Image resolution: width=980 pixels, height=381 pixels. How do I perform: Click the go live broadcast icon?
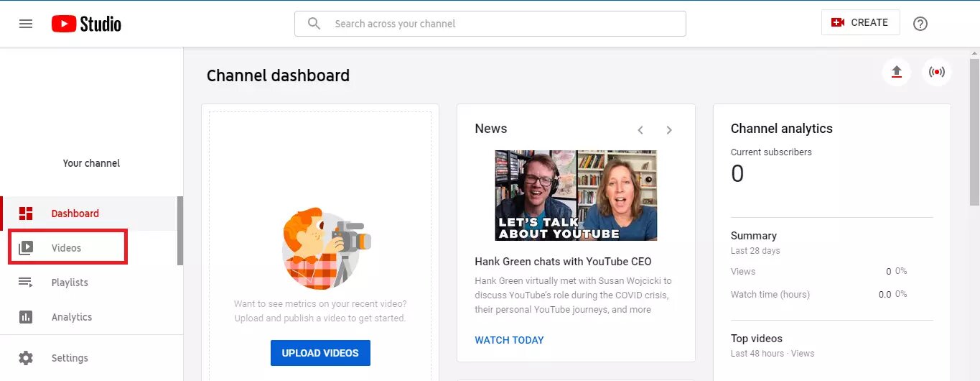936,72
